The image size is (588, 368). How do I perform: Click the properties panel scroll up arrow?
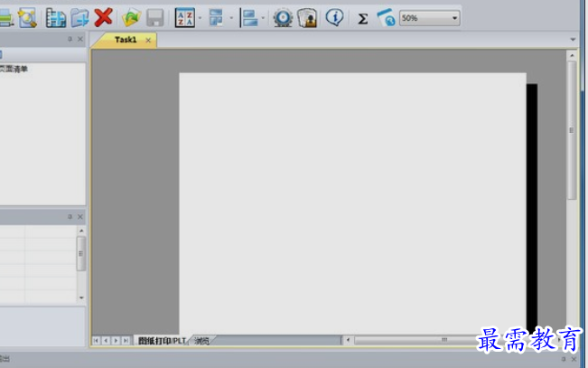pyautogui.click(x=81, y=231)
